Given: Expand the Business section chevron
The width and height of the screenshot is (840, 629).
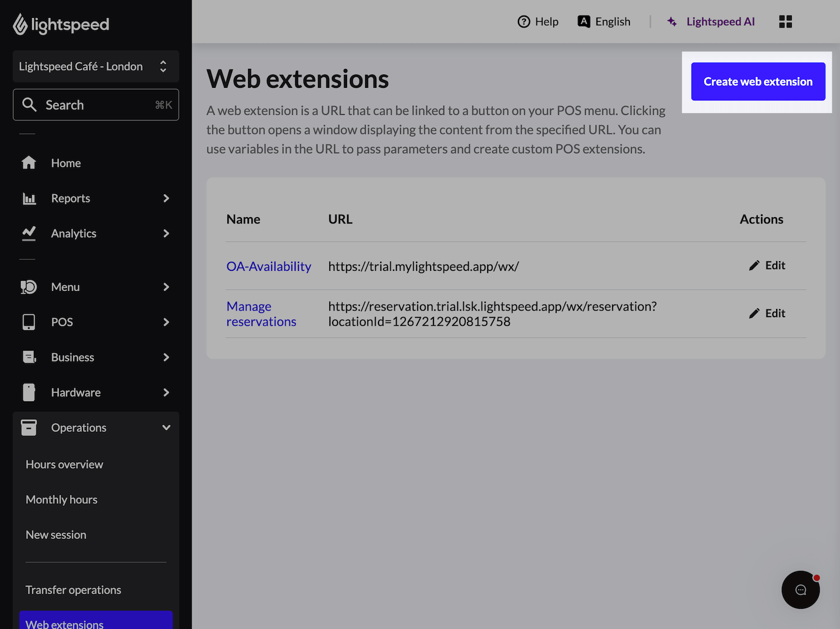Looking at the screenshot, I should coord(166,357).
